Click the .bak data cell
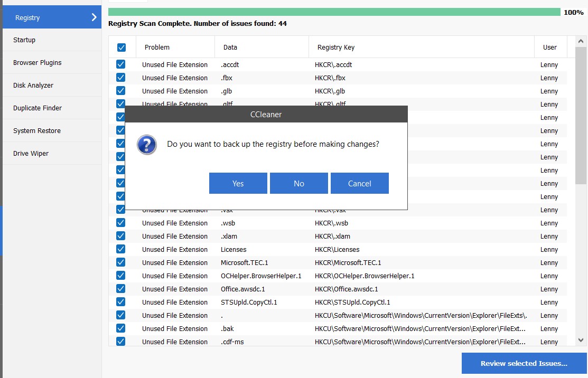588x378 pixels. tap(227, 328)
